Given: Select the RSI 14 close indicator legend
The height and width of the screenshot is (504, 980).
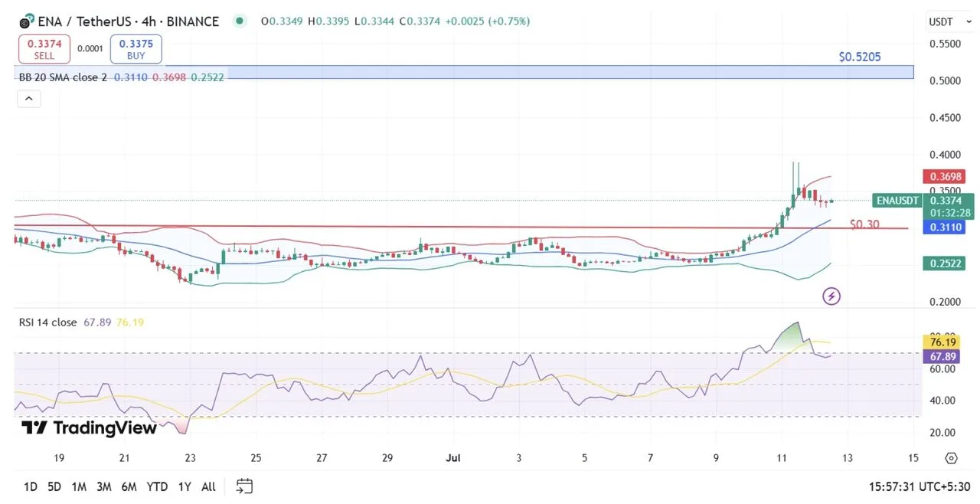Looking at the screenshot, I should (x=47, y=322).
